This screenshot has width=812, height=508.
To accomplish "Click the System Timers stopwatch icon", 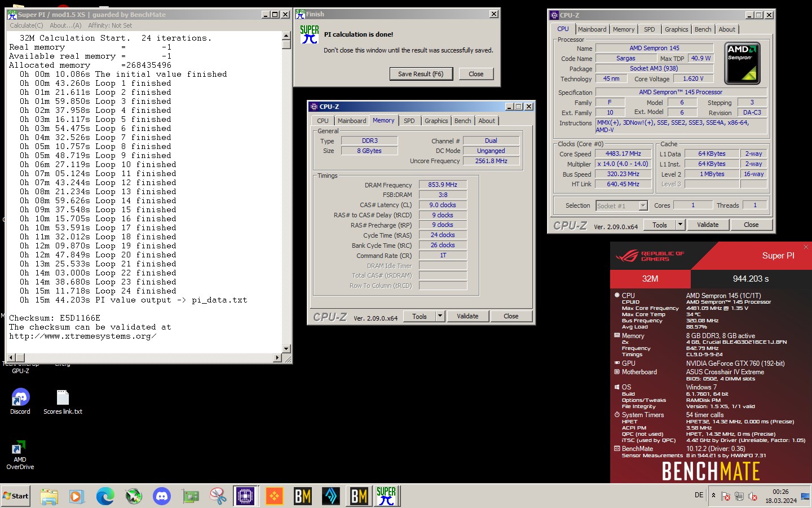I will [x=617, y=414].
